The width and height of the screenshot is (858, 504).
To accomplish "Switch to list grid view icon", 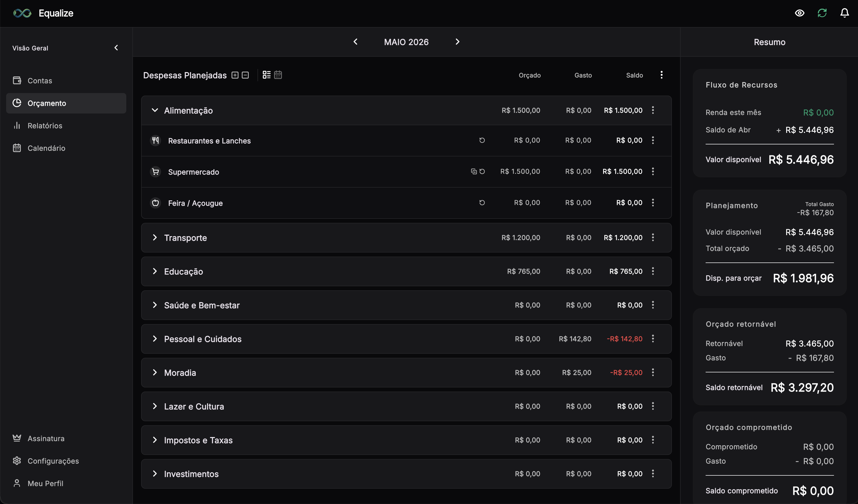I will tap(267, 75).
